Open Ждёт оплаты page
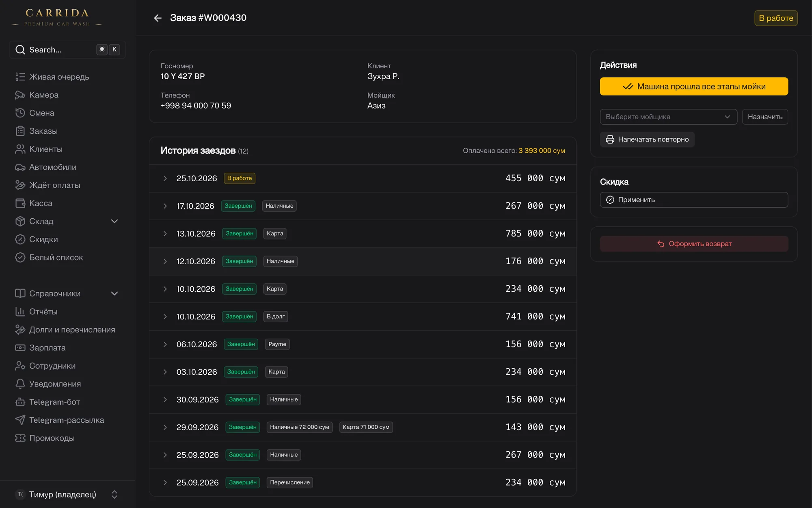Image resolution: width=812 pixels, height=508 pixels. pos(67,185)
